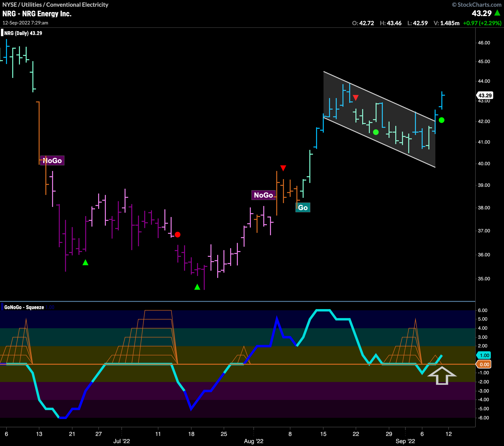Open the StockCharts.com copyright link
The width and height of the screenshot is (504, 446).
pos(477,5)
